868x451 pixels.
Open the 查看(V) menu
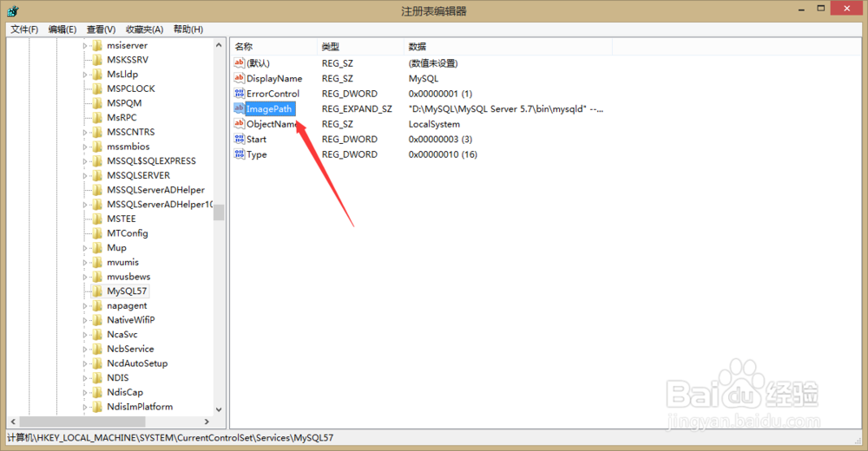(x=101, y=29)
